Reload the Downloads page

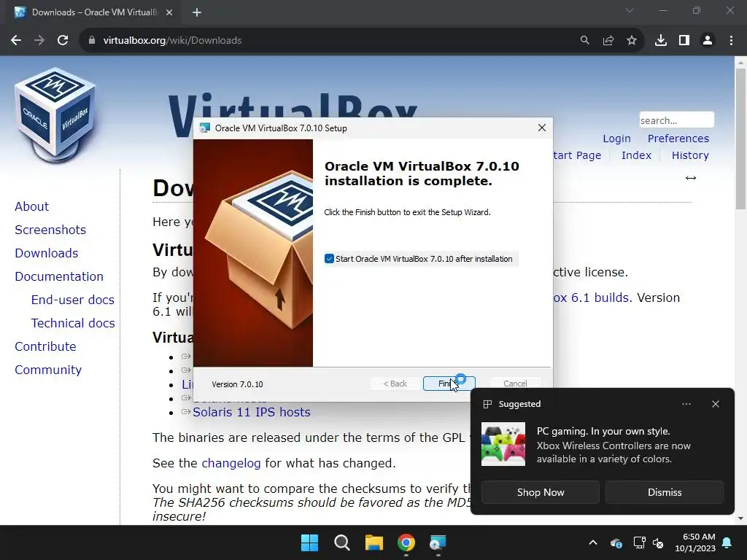pos(63,41)
